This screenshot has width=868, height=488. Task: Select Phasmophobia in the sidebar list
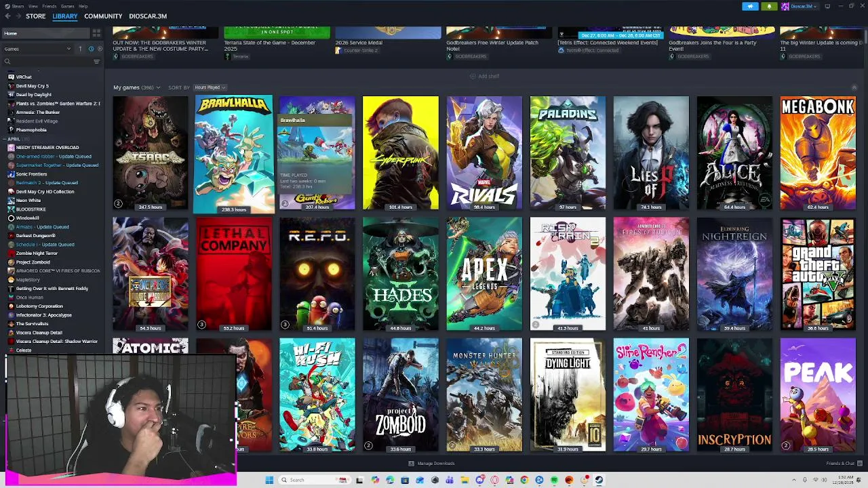tap(31, 130)
